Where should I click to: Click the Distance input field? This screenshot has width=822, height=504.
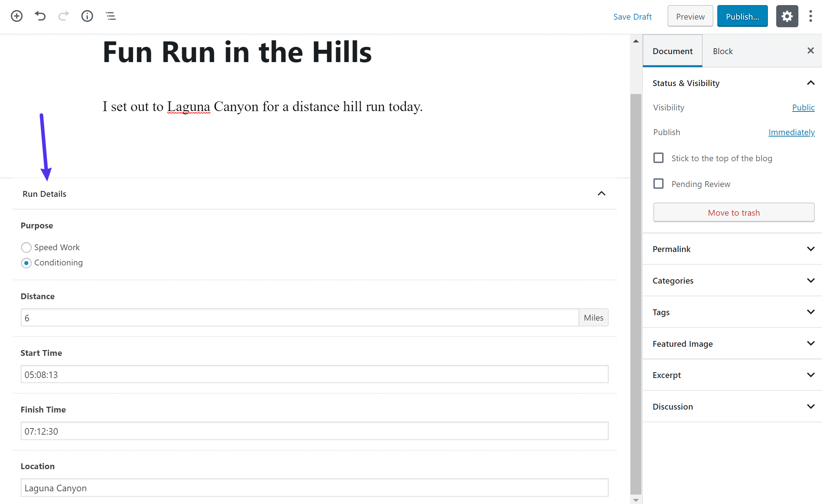pyautogui.click(x=300, y=317)
